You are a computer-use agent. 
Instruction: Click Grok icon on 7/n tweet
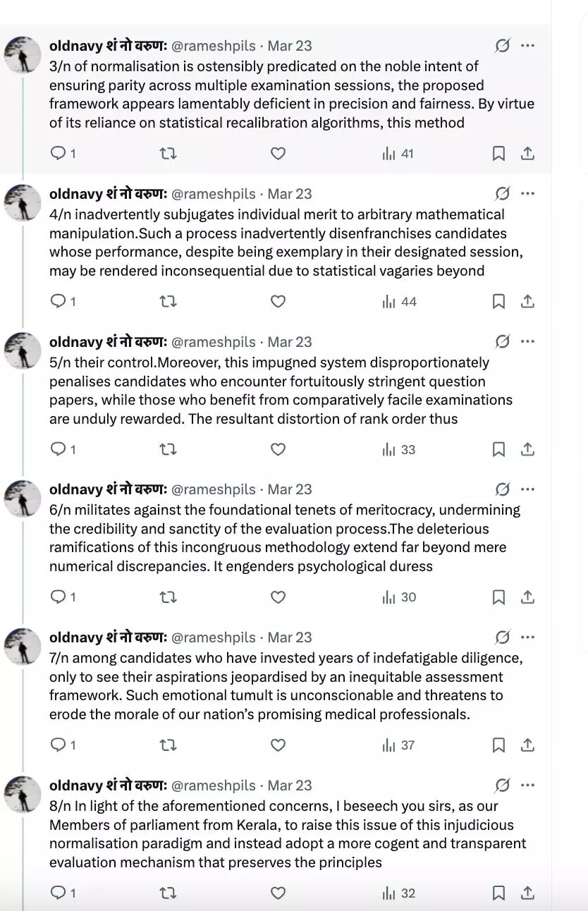[502, 637]
